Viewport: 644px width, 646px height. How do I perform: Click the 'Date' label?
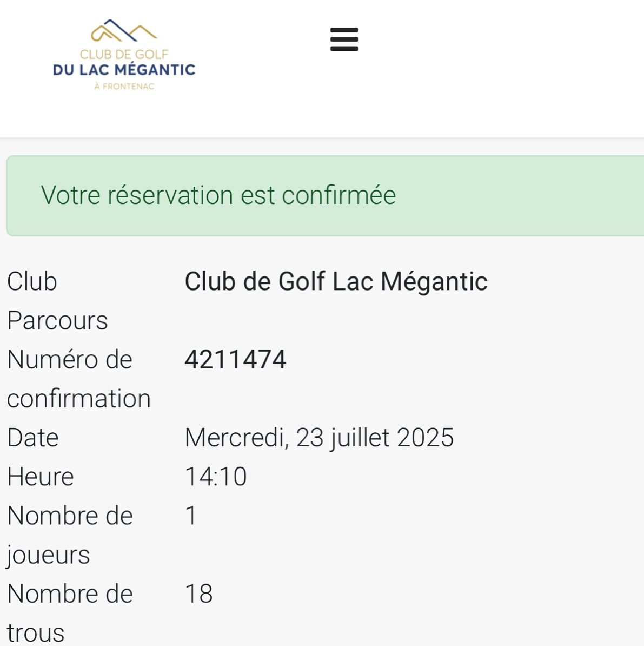click(32, 438)
